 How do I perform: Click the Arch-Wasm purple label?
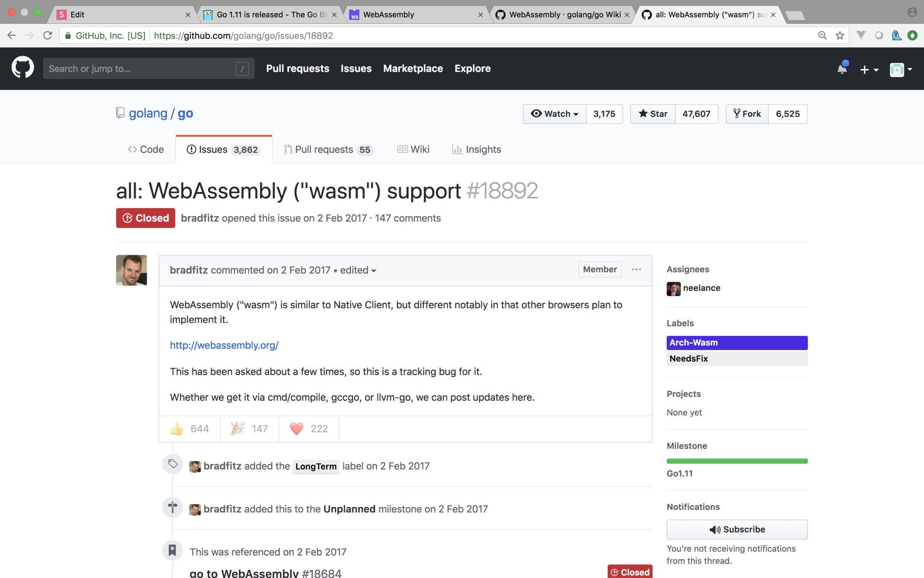tap(737, 343)
